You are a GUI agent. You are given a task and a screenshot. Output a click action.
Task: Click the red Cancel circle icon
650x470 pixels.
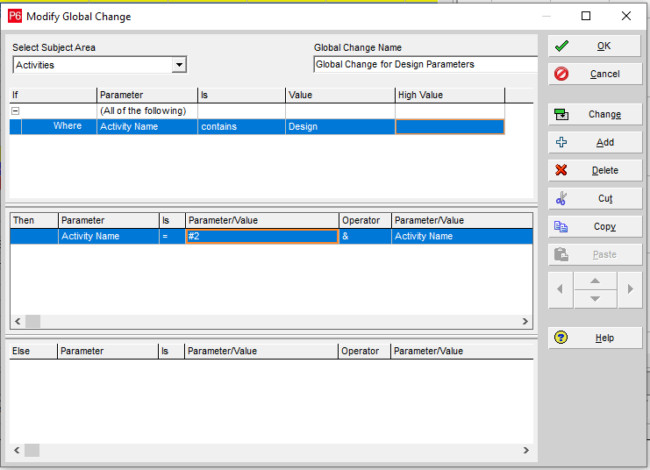[561, 74]
